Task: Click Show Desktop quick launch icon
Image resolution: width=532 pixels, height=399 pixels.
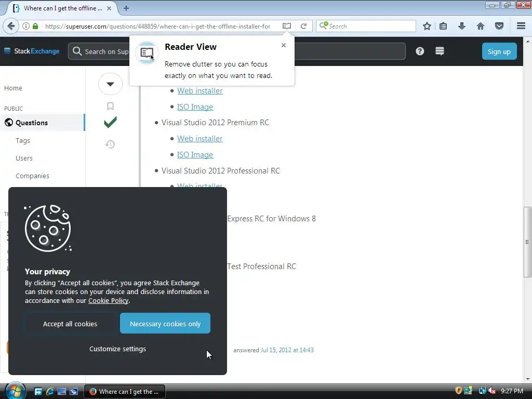Action: pyautogui.click(x=62, y=391)
